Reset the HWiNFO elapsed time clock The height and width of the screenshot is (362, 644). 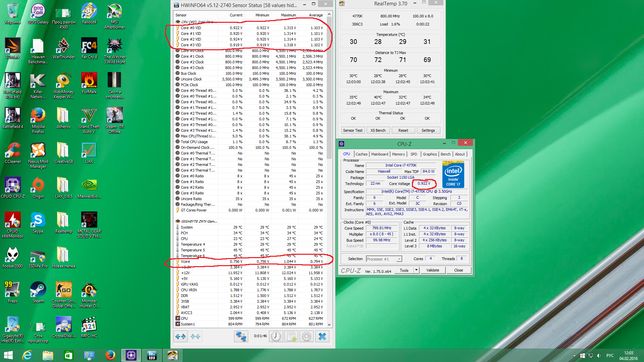click(276, 337)
